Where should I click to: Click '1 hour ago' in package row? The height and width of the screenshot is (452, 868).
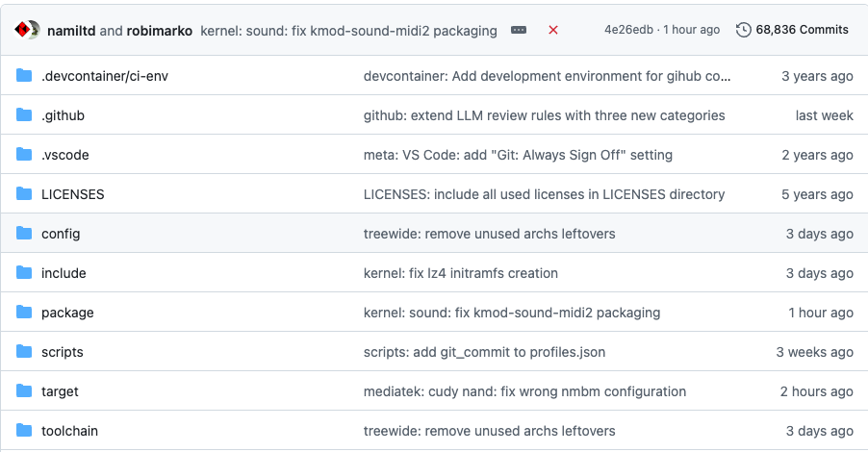coord(821,313)
